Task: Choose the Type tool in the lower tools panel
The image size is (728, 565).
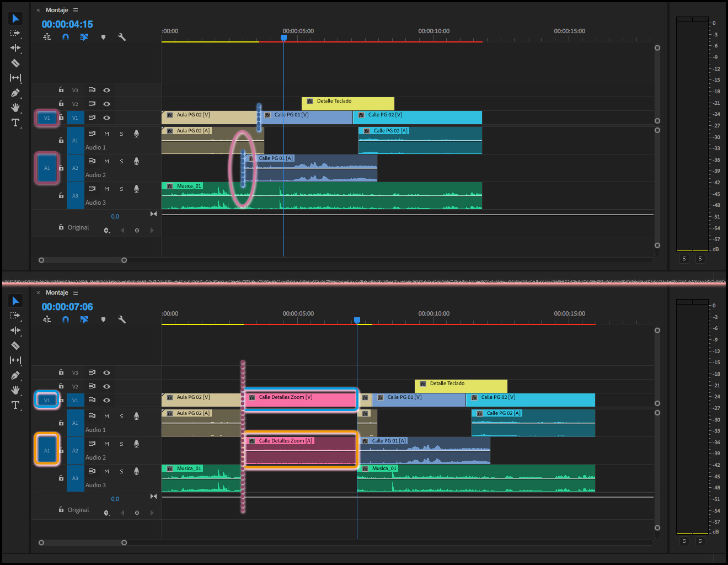Action: click(15, 405)
